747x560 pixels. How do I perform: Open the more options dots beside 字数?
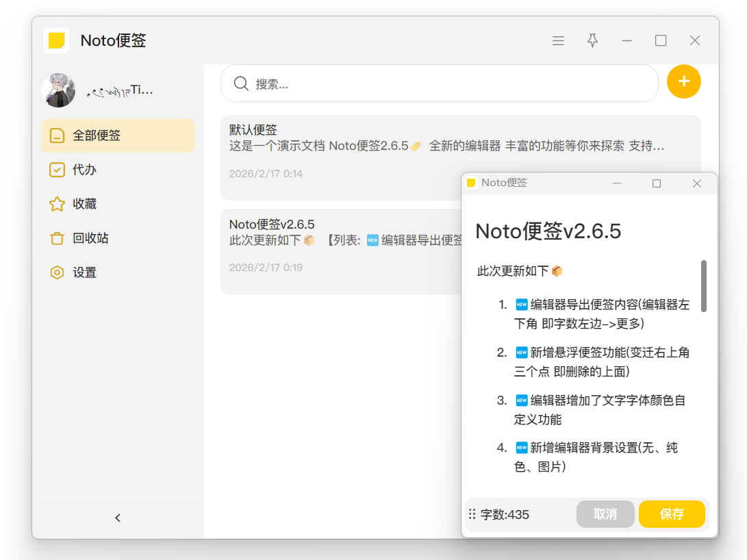(x=472, y=514)
